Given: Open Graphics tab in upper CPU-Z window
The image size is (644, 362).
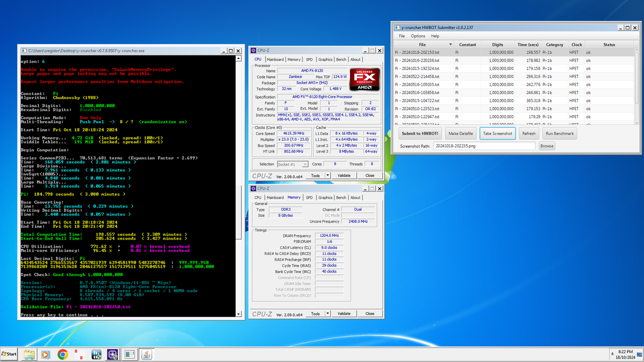Looking at the screenshot, I should tap(325, 59).
